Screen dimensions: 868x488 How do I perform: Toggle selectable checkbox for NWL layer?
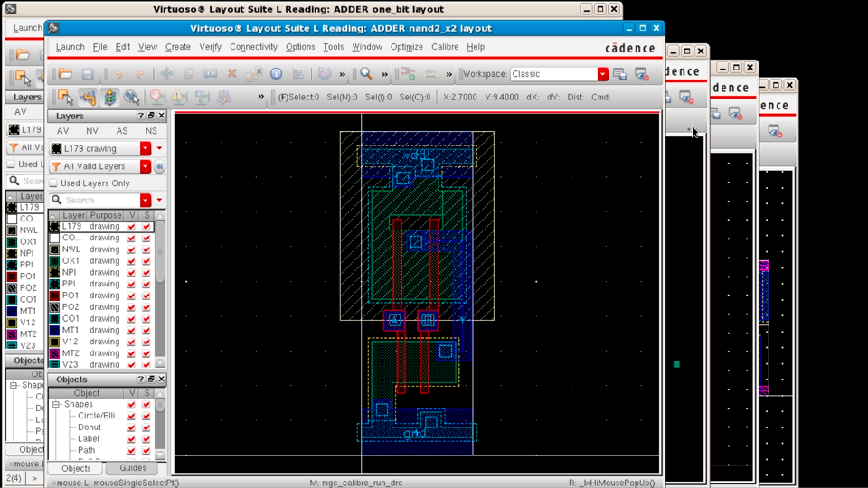(x=146, y=249)
